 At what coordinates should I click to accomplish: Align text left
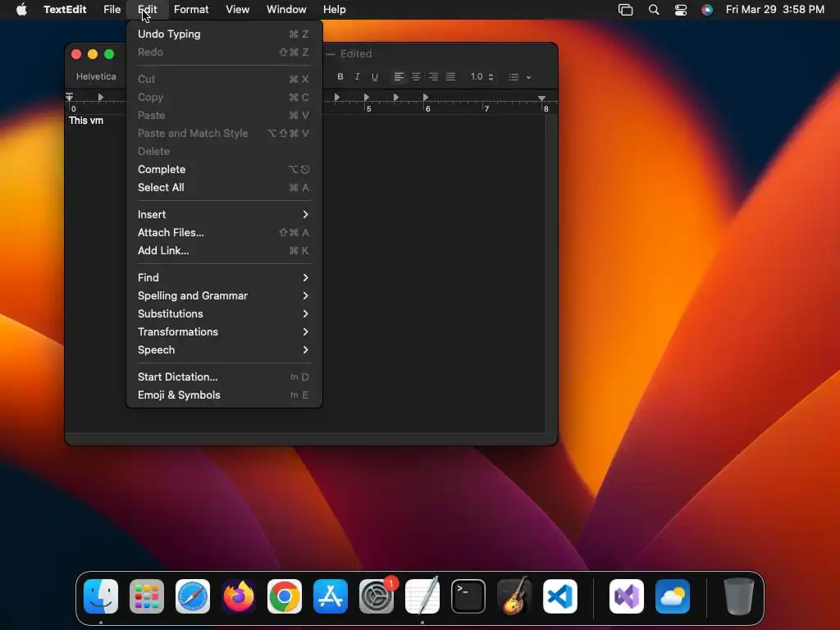[x=399, y=76]
